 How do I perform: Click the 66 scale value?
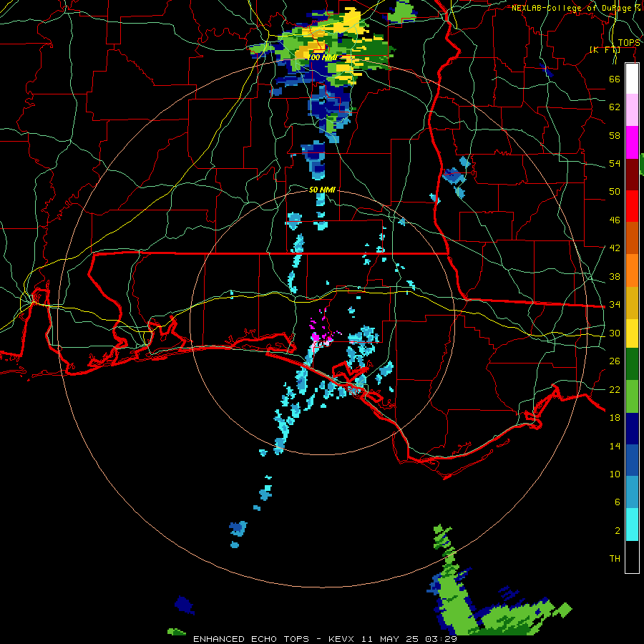[x=615, y=79]
